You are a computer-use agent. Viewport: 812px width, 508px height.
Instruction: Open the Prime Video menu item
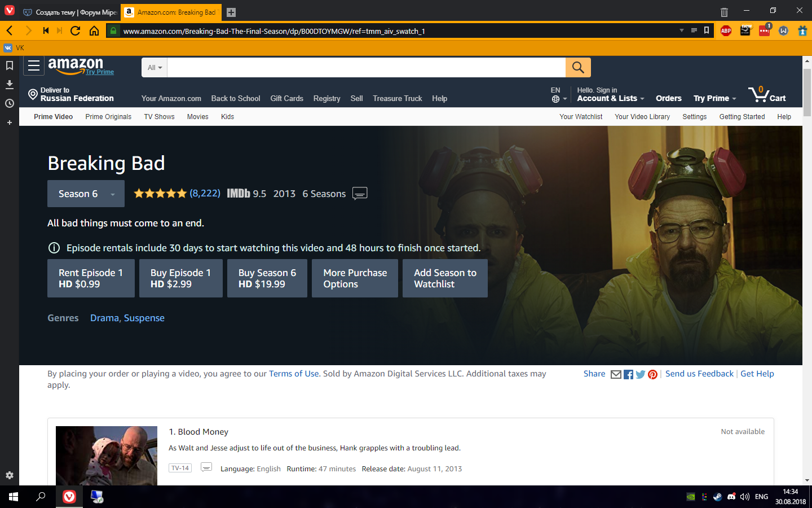pyautogui.click(x=54, y=117)
